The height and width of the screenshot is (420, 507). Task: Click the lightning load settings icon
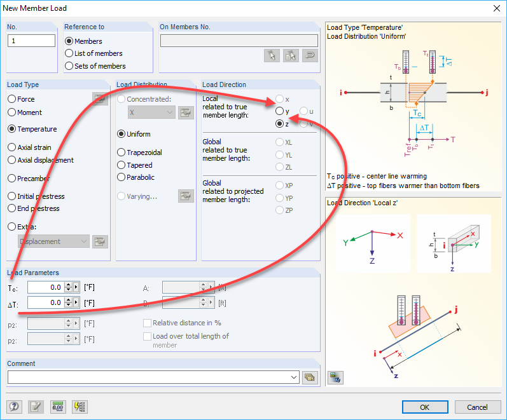(80, 407)
